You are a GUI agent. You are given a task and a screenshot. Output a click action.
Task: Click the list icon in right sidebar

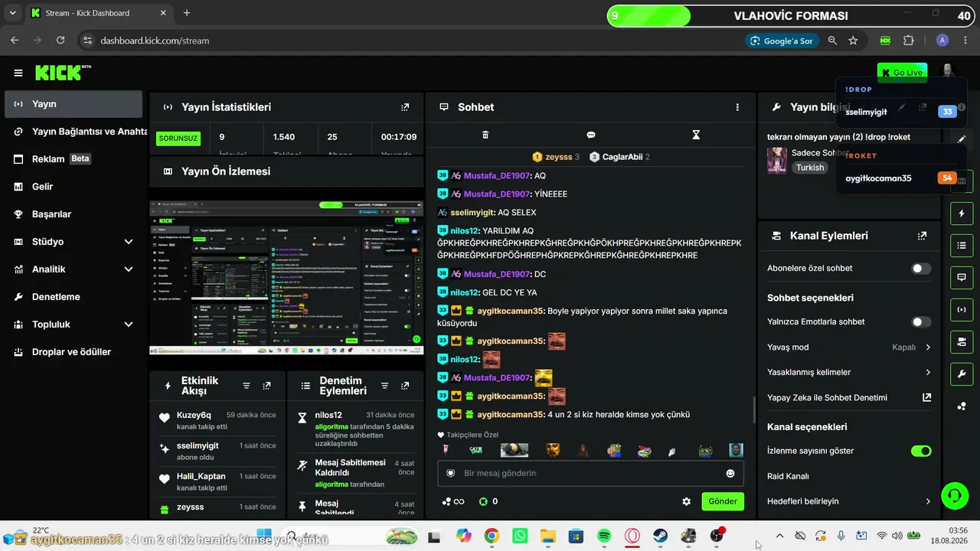962,245
